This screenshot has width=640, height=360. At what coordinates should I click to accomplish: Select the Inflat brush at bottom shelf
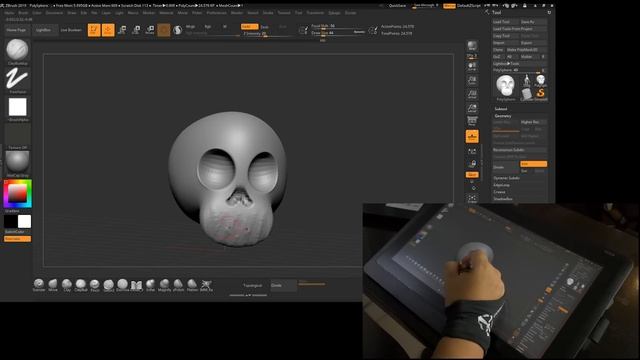(150, 284)
